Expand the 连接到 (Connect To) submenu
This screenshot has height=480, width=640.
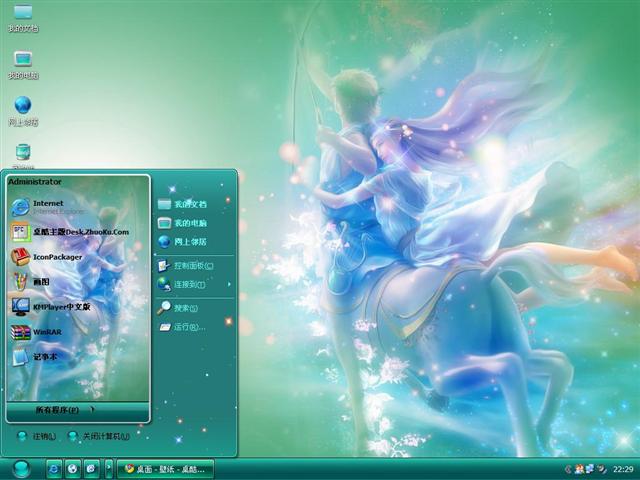192,285
